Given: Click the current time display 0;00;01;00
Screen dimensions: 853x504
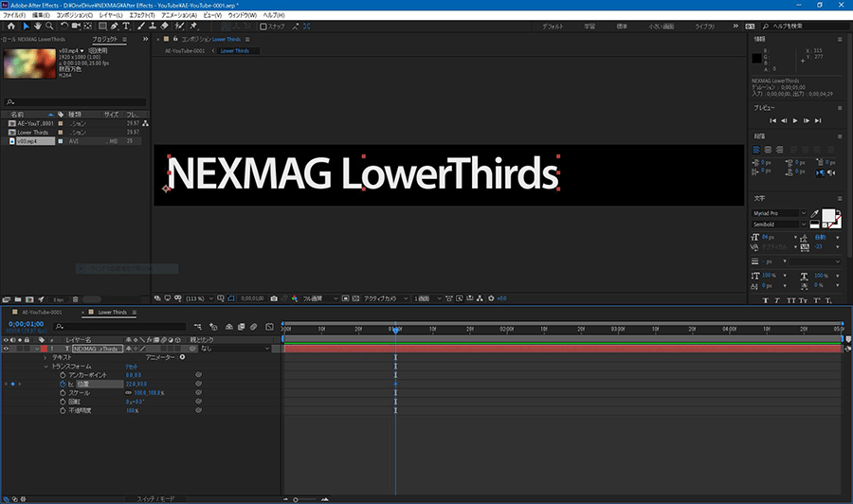Looking at the screenshot, I should pos(27,324).
